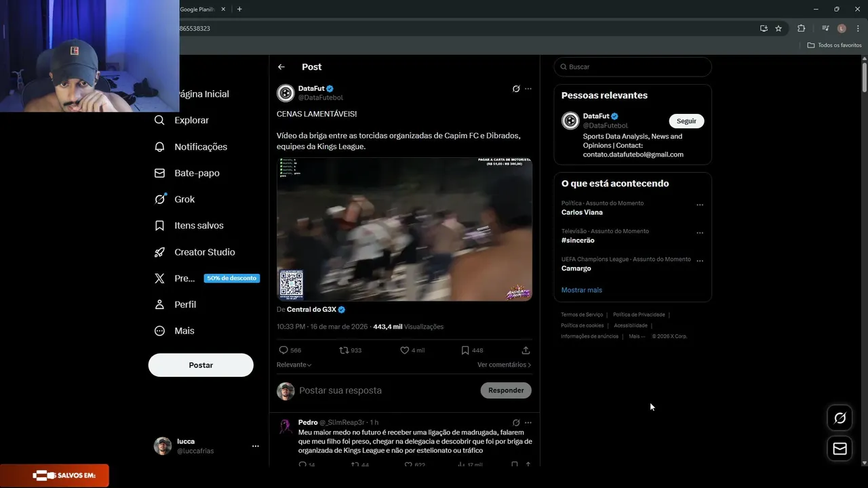The image size is (868, 488).
Task: Open Página Inicial menu item
Action: point(203,94)
